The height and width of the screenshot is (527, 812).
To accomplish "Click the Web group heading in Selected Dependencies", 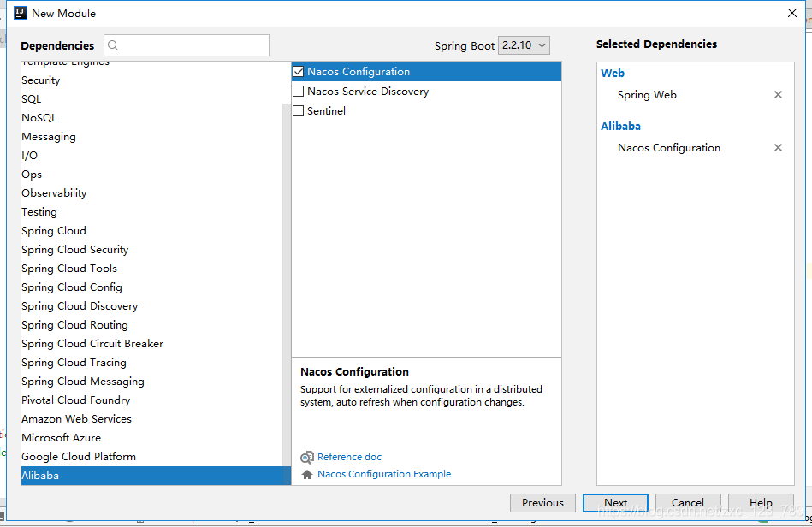I will pos(613,74).
